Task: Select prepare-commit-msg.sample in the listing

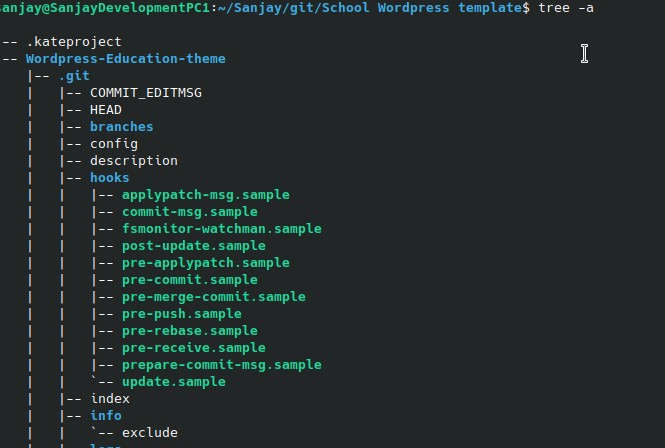Action: coord(222,365)
